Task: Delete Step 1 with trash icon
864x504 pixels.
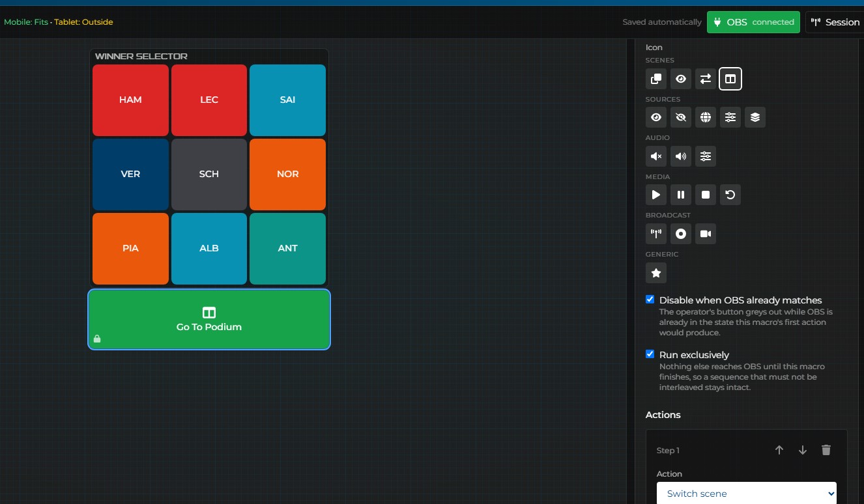Action: (826, 450)
